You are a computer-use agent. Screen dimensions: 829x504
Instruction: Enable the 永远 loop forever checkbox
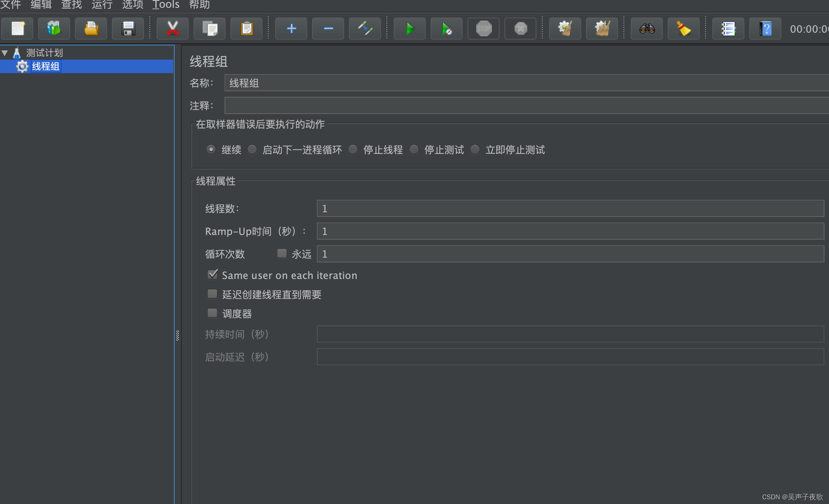click(281, 253)
